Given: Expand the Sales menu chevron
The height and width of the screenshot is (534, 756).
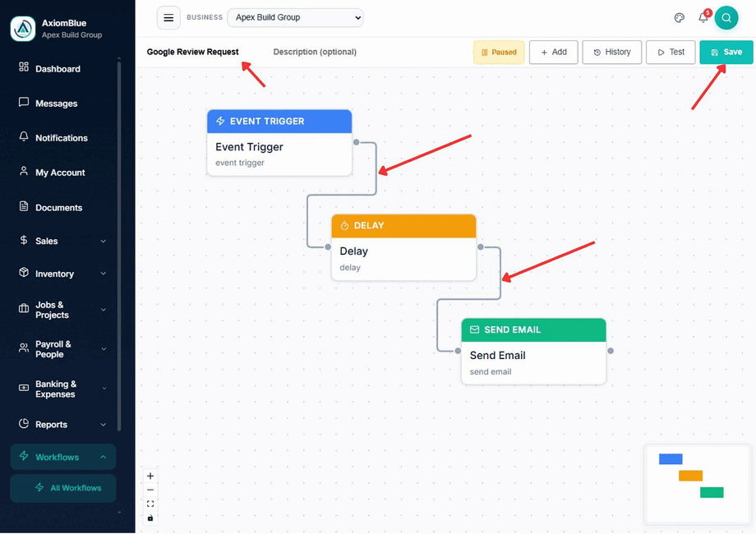Looking at the screenshot, I should pos(104,241).
